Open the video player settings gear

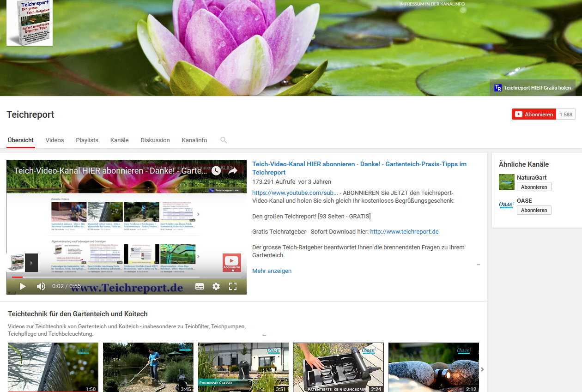pyautogui.click(x=216, y=286)
